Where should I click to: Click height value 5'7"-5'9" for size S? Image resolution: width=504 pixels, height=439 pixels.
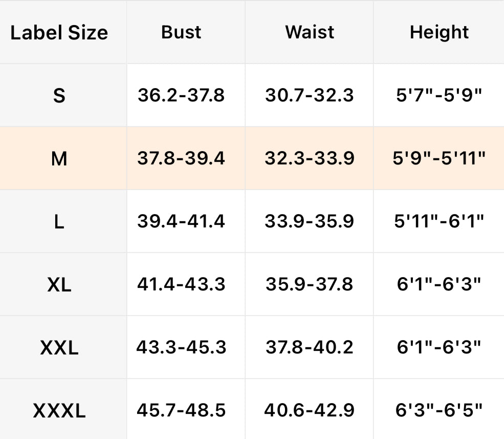[x=439, y=95]
